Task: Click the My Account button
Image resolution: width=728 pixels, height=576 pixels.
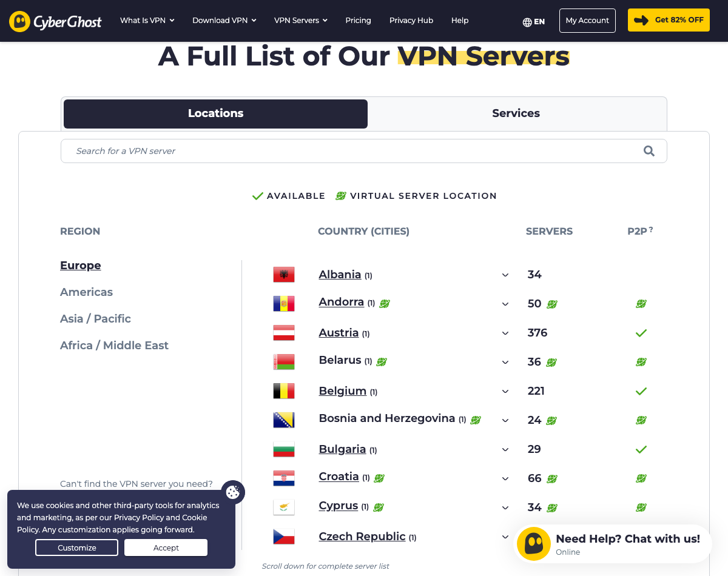Action: tap(587, 20)
